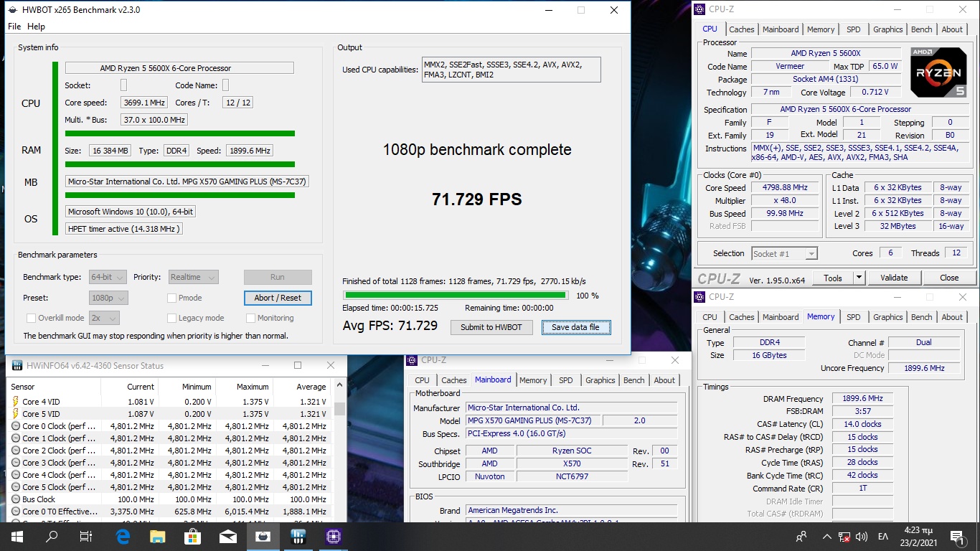
Task: Click Save data file button
Action: 575,327
